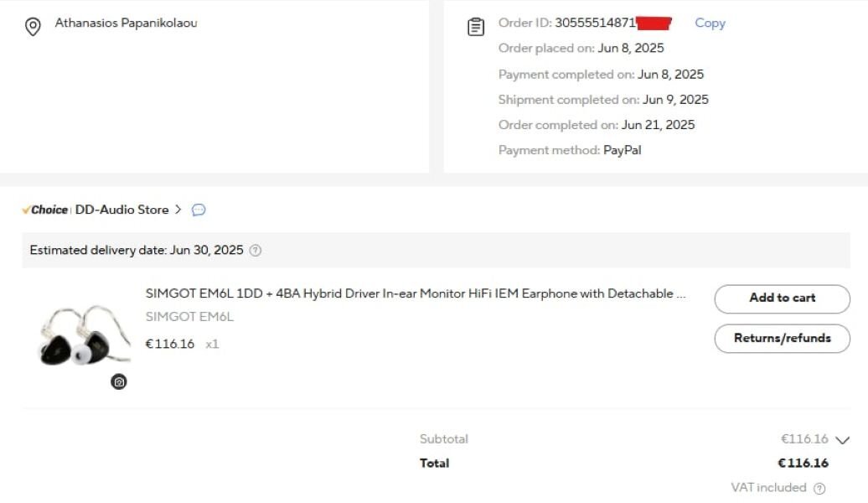Click the x1 quantity text
Screen dimensions: 868x503
(212, 345)
